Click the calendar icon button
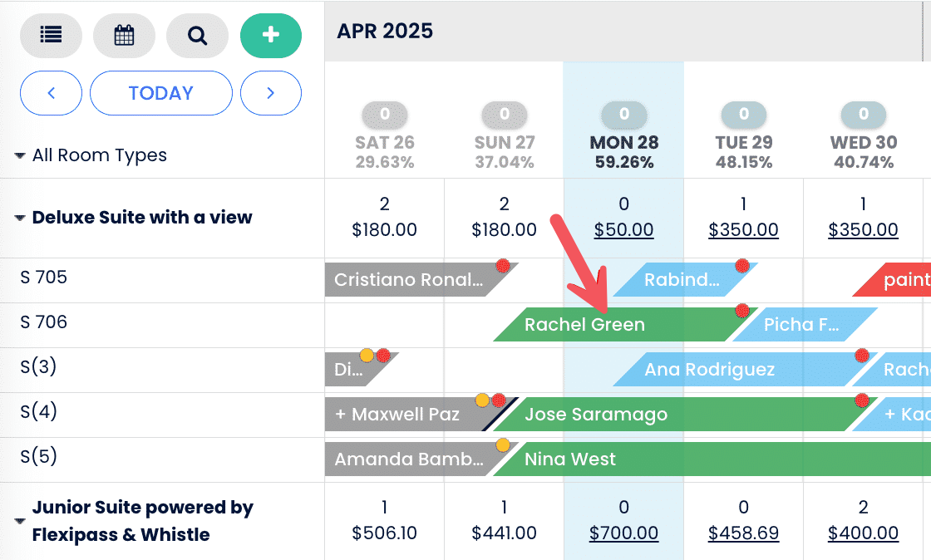The width and height of the screenshot is (931, 560). point(124,35)
